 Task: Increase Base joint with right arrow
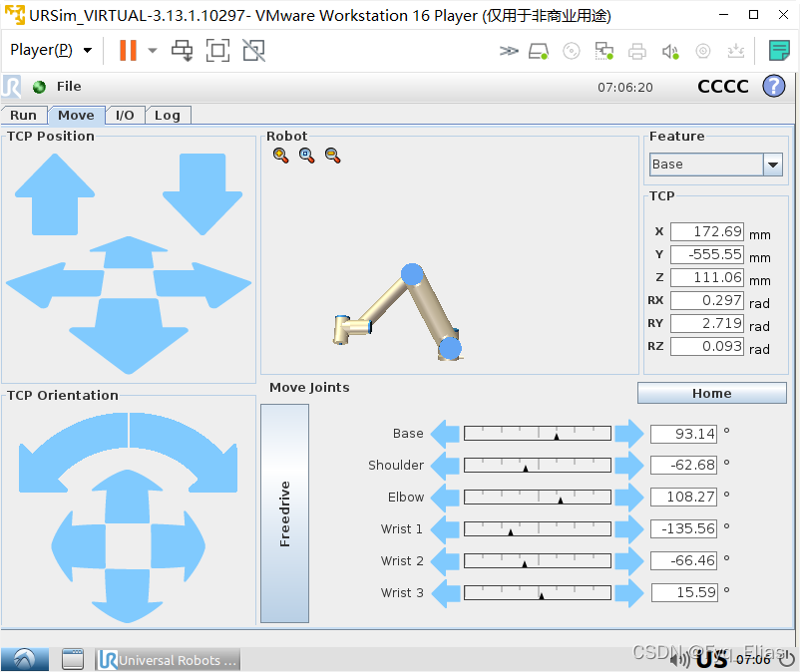tap(629, 434)
